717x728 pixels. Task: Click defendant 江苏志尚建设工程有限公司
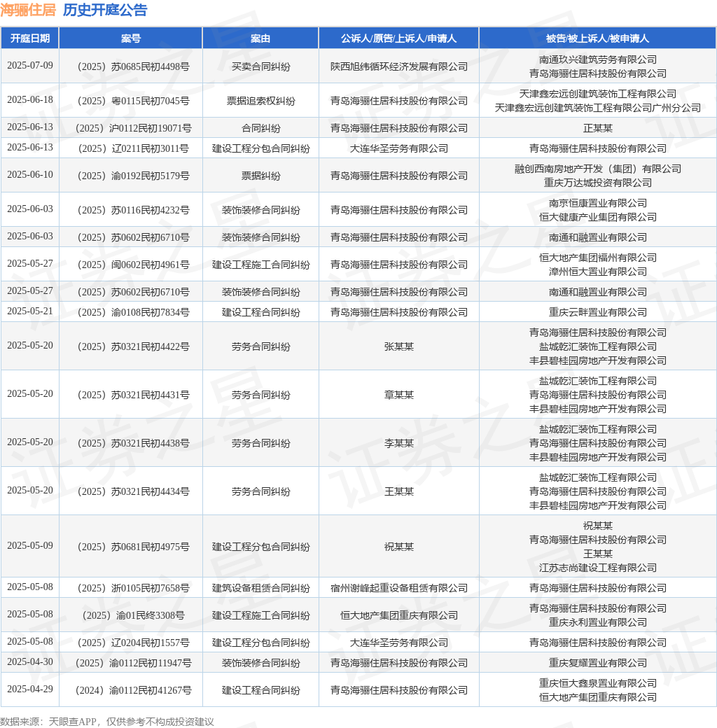(598, 568)
